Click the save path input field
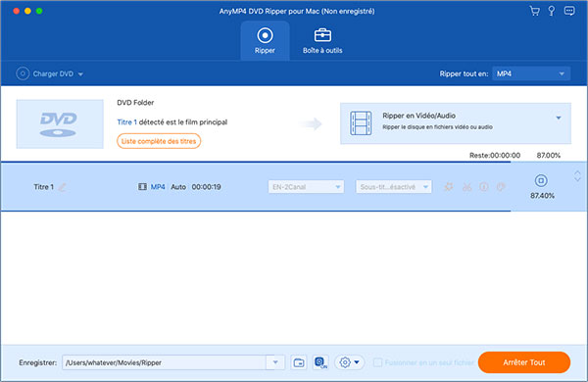The image size is (588, 382). (x=164, y=362)
